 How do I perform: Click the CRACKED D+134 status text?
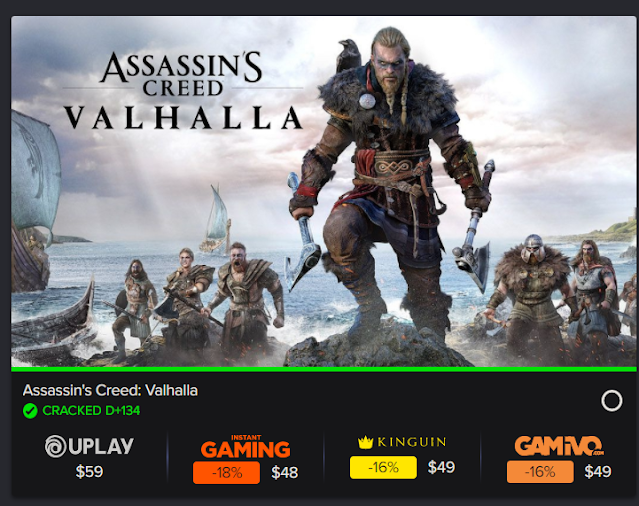click(x=91, y=411)
